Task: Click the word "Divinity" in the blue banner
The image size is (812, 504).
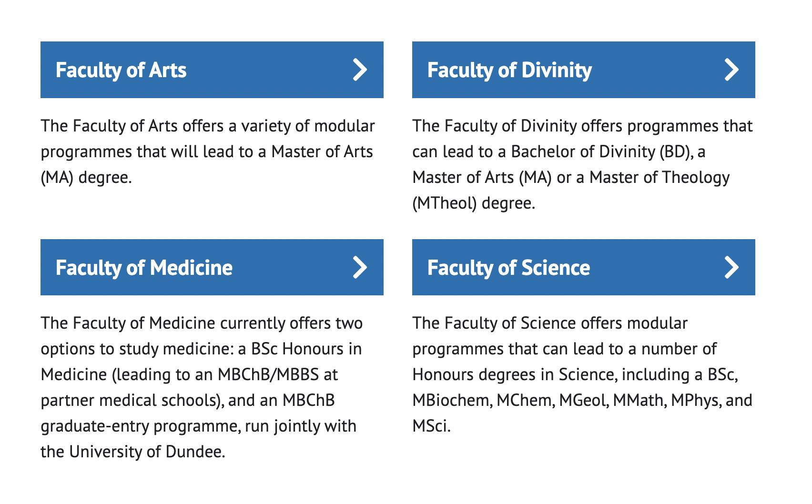Action: coord(557,70)
